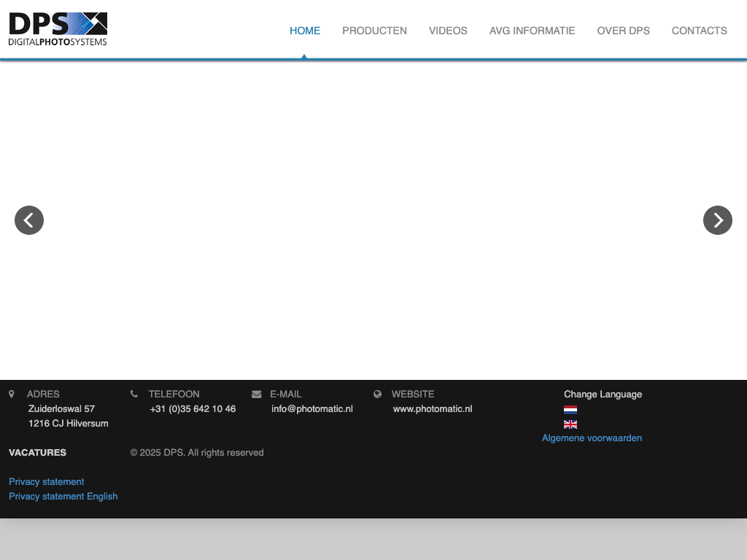This screenshot has width=747, height=560.
Task: Switch language using the Dutch flag
Action: click(570, 410)
